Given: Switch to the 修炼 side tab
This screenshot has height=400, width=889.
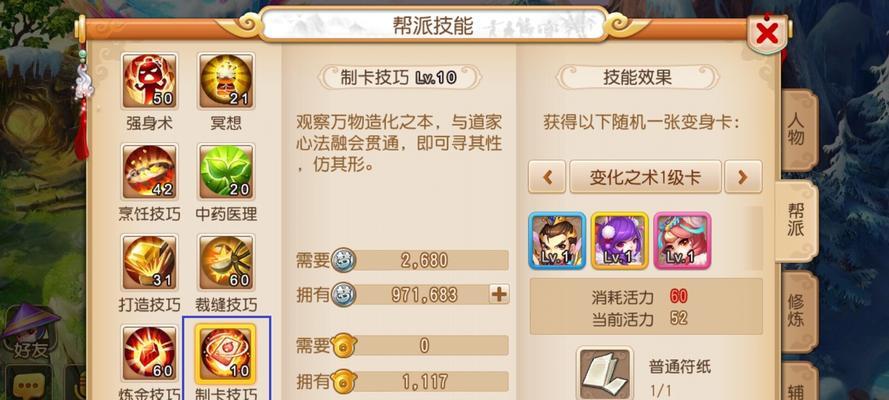Looking at the screenshot, I should coord(798,310).
